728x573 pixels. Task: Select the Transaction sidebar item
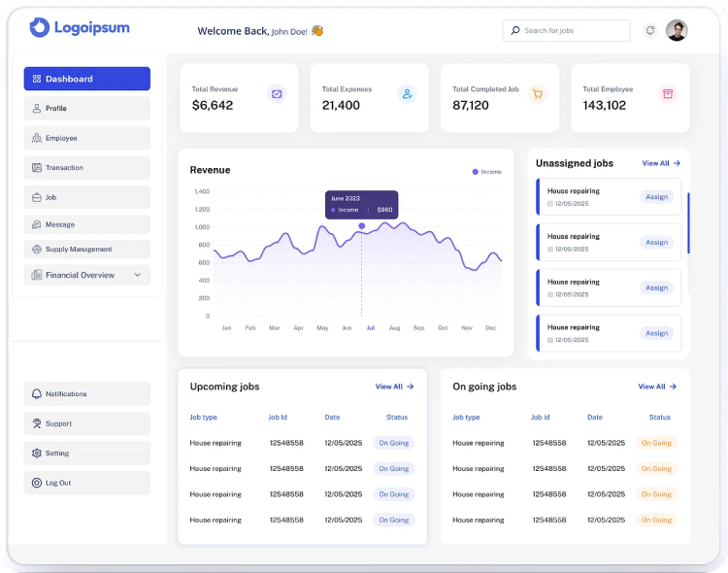pyautogui.click(x=87, y=168)
